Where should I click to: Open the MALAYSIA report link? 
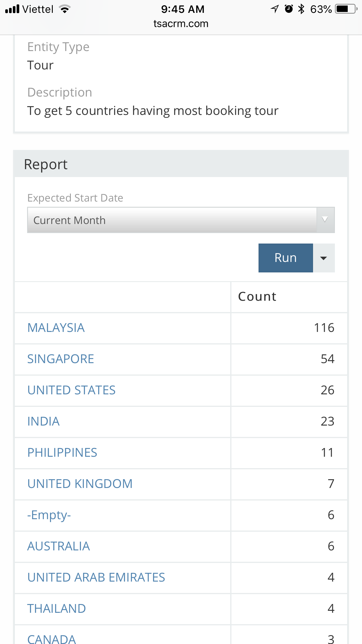tap(56, 328)
